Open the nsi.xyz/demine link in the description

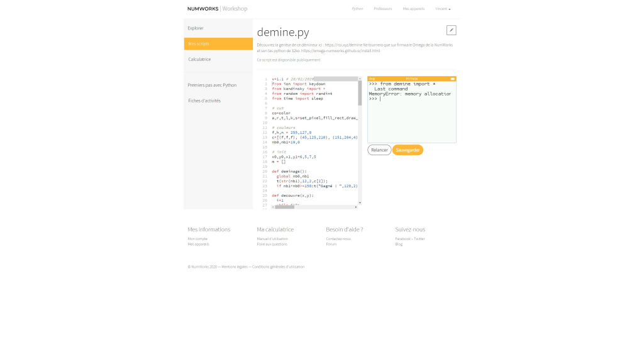(343, 45)
